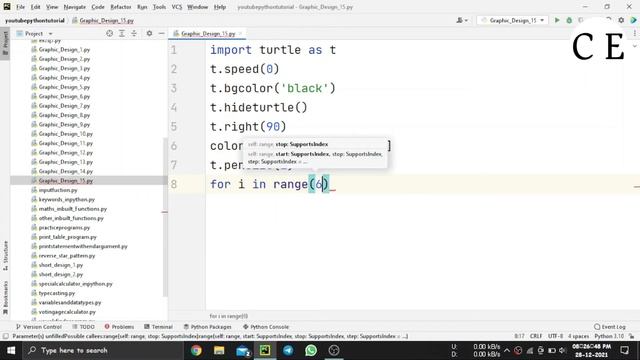Run Graphic_Design_15 with the green play icon
The image size is (640, 360).
(x=557, y=20)
